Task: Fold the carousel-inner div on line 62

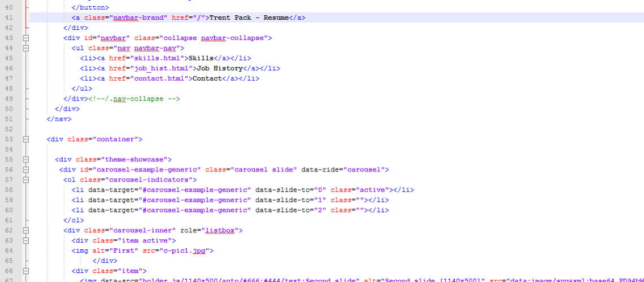Action: [25, 230]
